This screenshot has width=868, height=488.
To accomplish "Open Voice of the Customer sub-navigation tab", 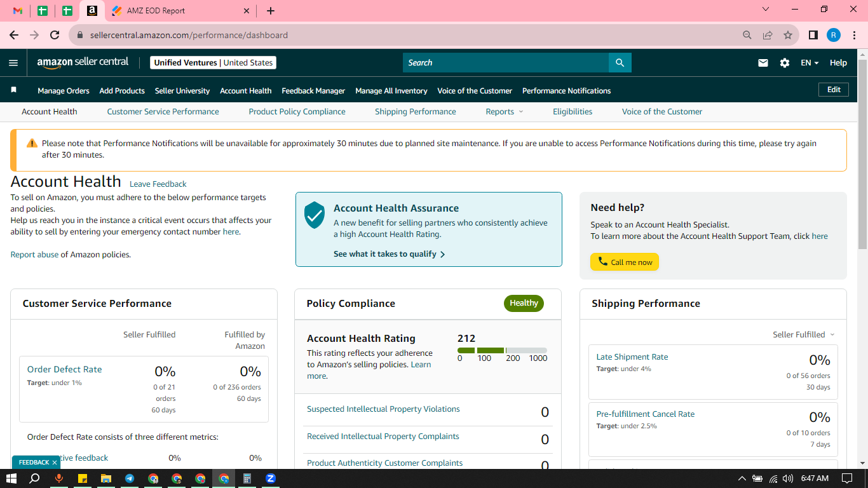I will 662,111.
